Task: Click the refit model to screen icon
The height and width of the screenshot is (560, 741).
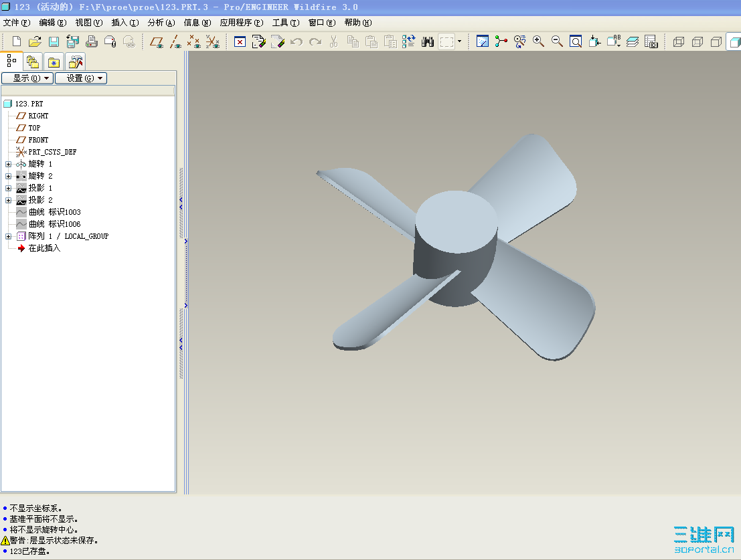Action: [576, 41]
